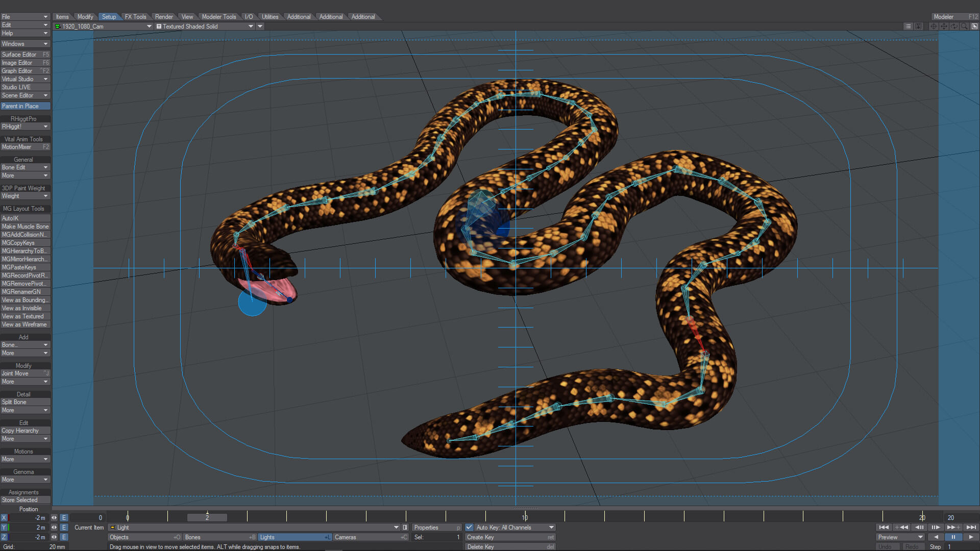
Task: Toggle the Y position envelope E button
Action: [x=64, y=527]
